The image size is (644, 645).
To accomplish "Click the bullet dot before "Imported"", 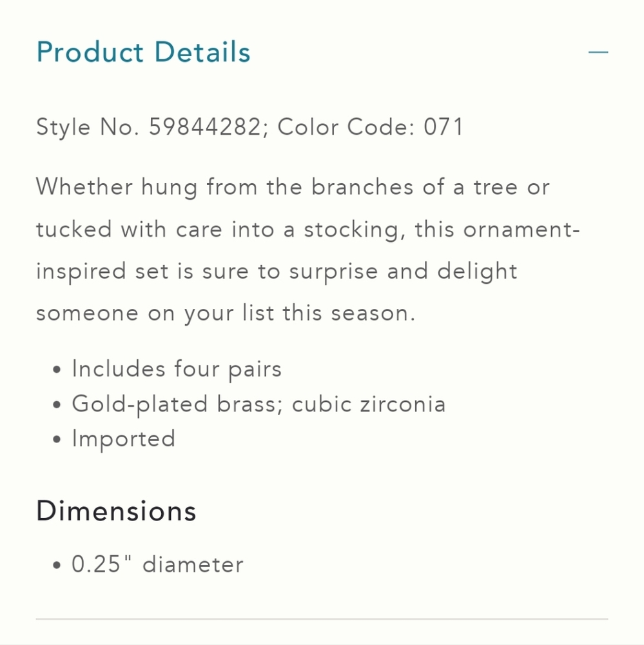I will (57, 440).
